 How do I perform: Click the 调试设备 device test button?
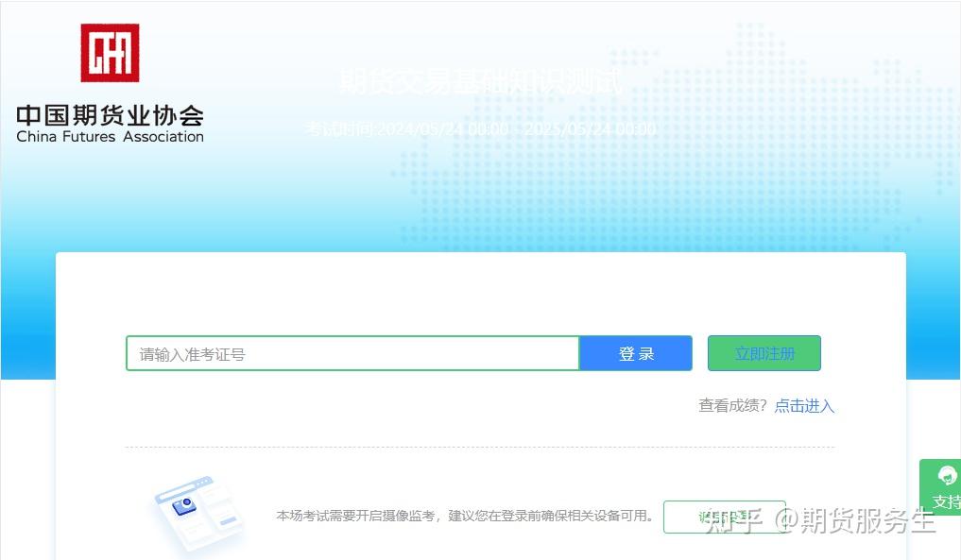(x=725, y=517)
